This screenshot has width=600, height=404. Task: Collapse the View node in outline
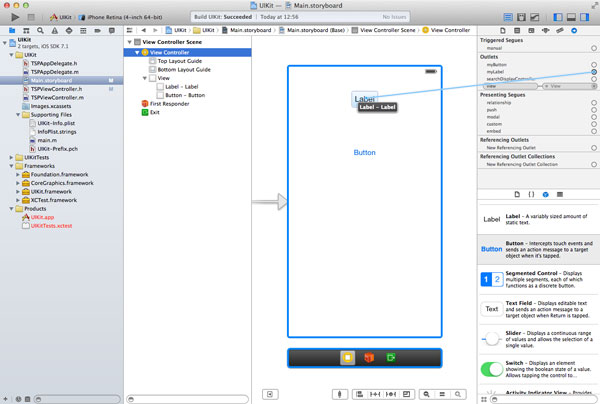click(145, 78)
